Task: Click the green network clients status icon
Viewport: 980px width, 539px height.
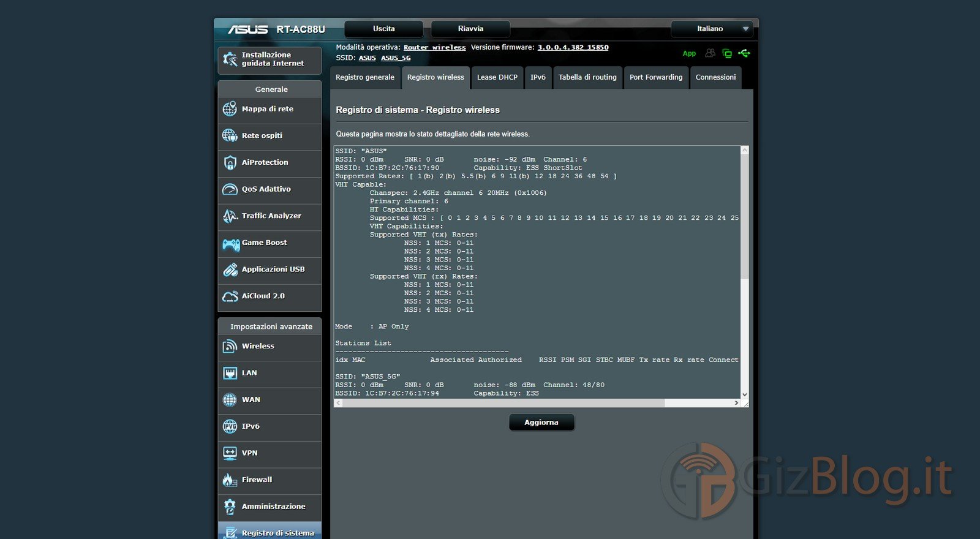Action: click(x=727, y=53)
